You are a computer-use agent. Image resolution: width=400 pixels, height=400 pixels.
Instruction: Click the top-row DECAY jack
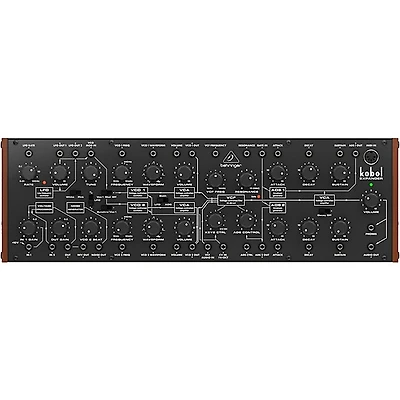[x=308, y=154]
